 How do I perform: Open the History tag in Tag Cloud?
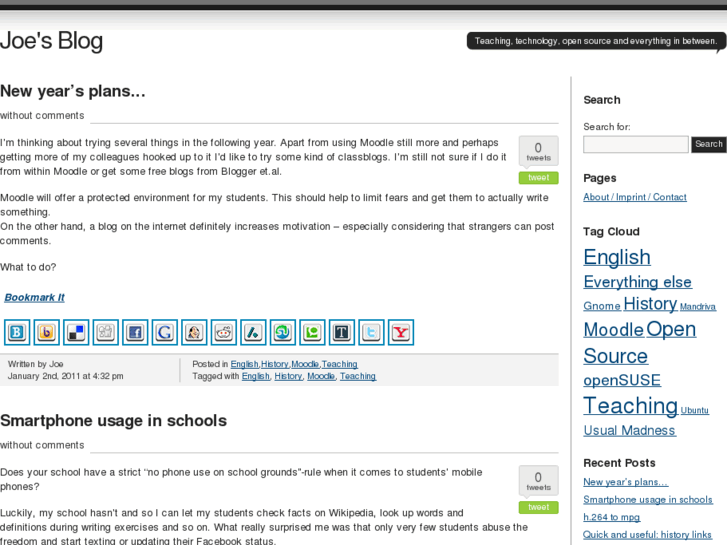pyautogui.click(x=650, y=304)
